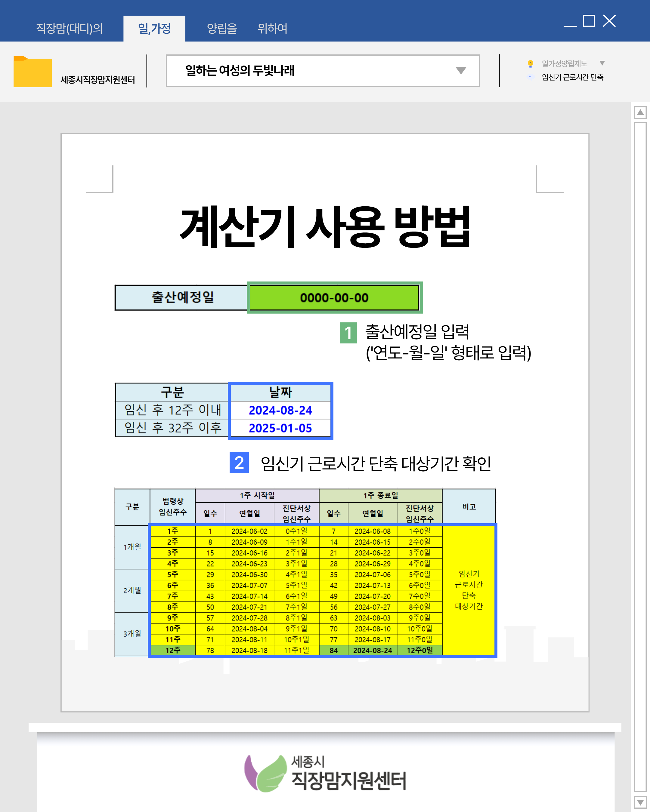This screenshot has width=650, height=812.
Task: Close the window with the X
Action: pyautogui.click(x=609, y=21)
